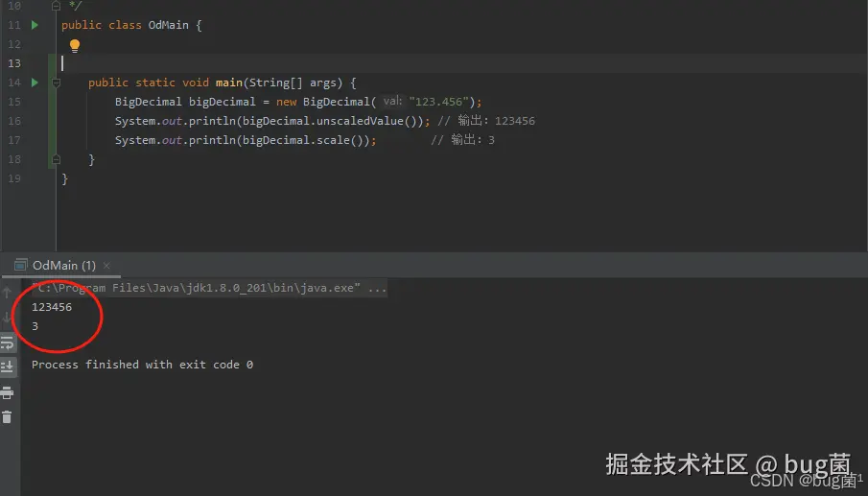This screenshot has height=496, width=868.
Task: Collapse the comment block fold marker
Action: (x=56, y=6)
